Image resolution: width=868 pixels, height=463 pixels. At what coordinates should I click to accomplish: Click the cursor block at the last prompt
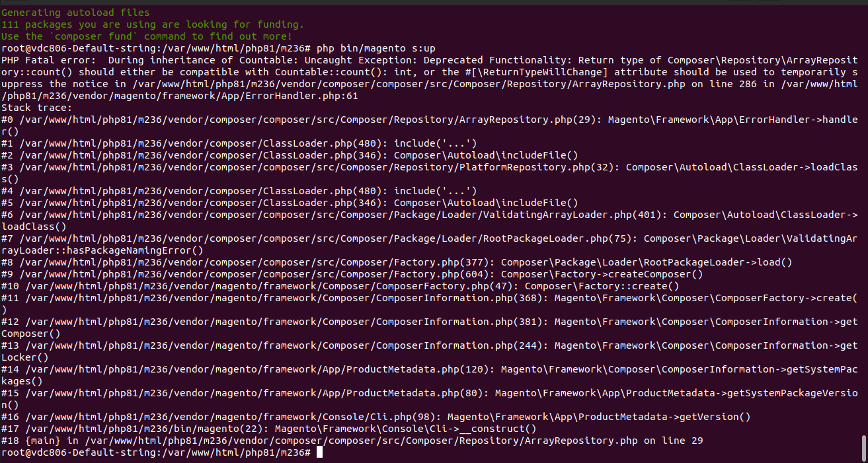pos(320,452)
